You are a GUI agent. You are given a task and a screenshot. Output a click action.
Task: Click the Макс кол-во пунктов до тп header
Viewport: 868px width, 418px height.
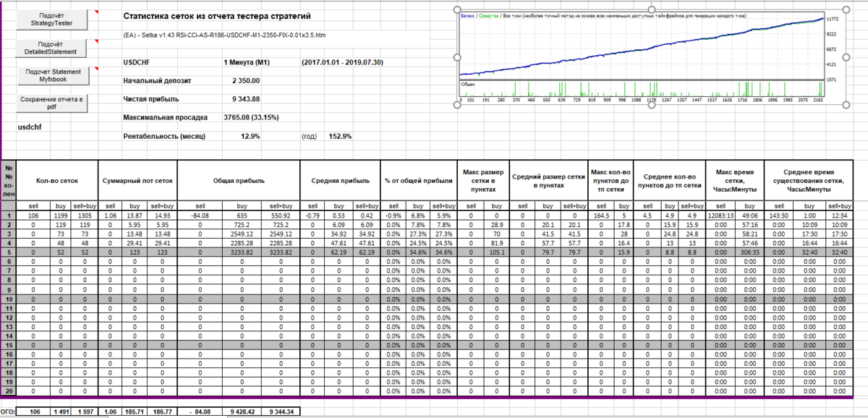pyautogui.click(x=610, y=180)
